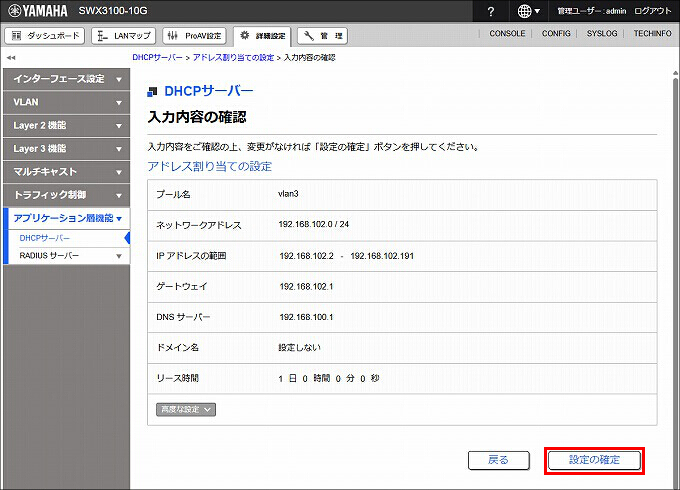Click the DHCPサーバー heading icon
Viewport: 680px width, 490px height.
(x=152, y=91)
